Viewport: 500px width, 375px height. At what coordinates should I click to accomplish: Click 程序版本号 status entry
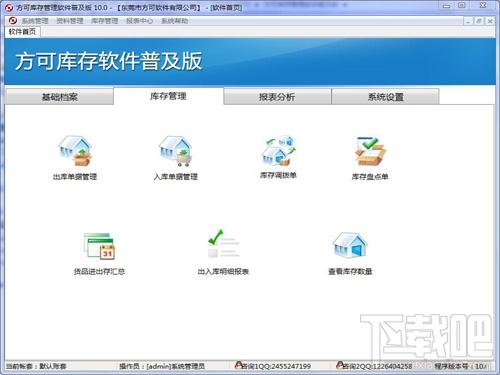(x=461, y=366)
